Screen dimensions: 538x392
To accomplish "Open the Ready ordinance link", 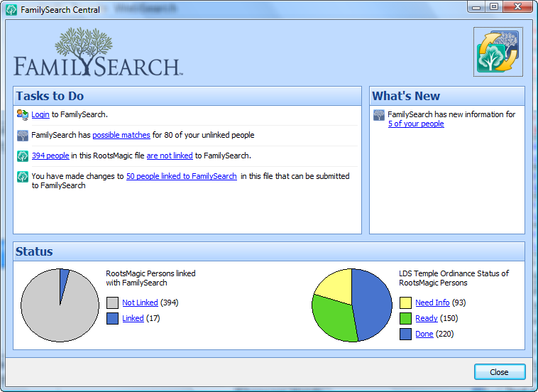I will point(427,319).
